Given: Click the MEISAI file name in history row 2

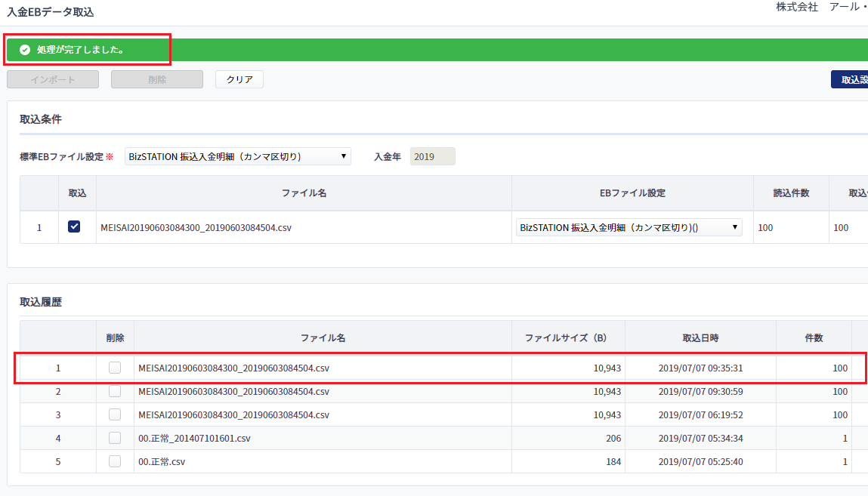Looking at the screenshot, I should click(233, 392).
